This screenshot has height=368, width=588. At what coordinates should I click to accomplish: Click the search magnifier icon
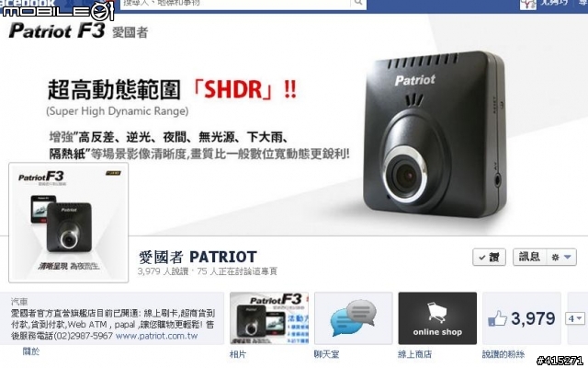[358, 3]
